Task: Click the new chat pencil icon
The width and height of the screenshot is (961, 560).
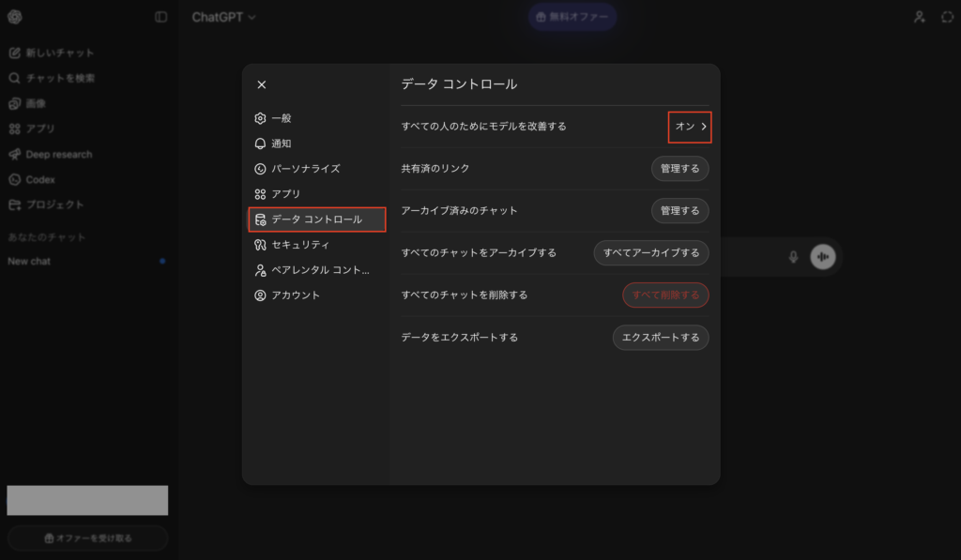Action: click(15, 53)
